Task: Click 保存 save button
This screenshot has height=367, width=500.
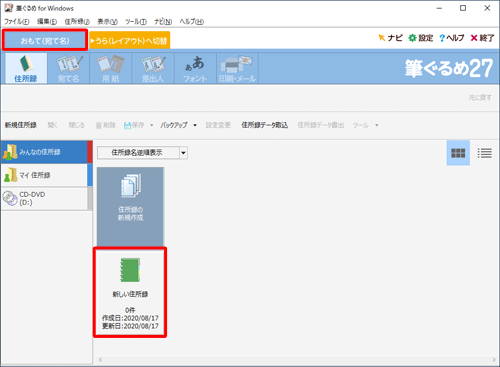Action: pos(134,125)
